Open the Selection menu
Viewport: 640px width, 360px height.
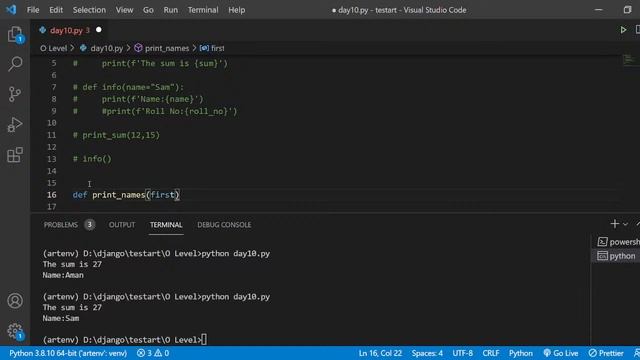89,10
